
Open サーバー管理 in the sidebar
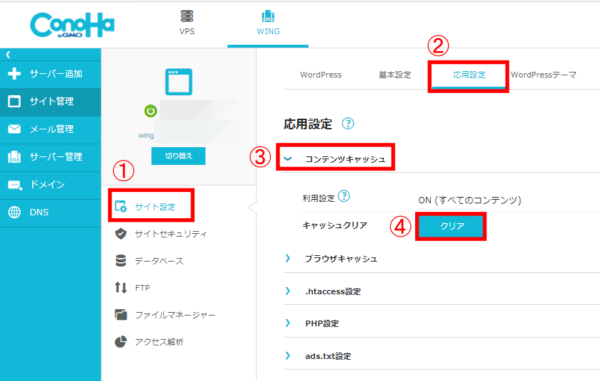tap(51, 157)
